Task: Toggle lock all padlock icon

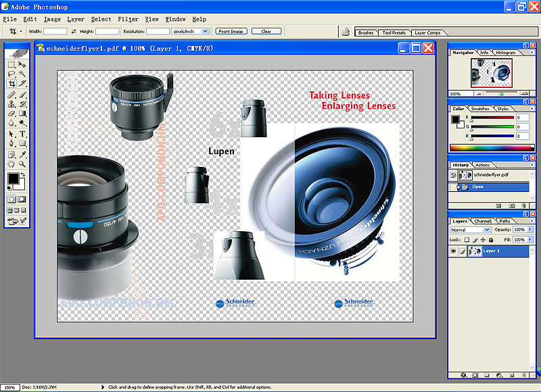Action: pyautogui.click(x=491, y=240)
